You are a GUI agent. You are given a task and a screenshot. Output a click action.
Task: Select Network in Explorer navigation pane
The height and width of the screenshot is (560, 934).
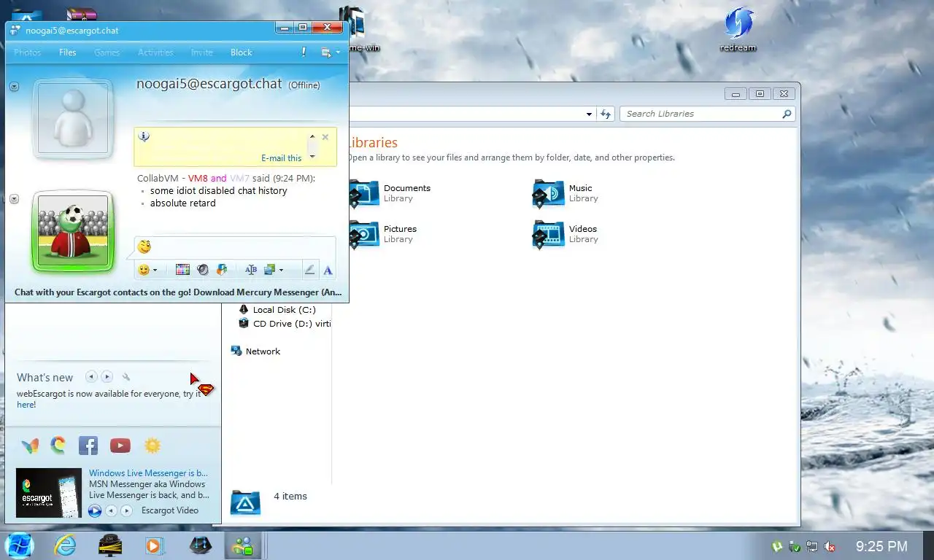(255, 351)
